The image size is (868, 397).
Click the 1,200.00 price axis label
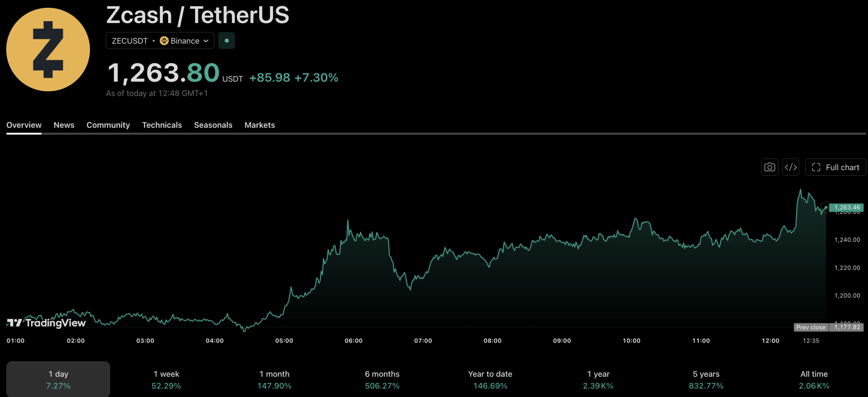[847, 296]
